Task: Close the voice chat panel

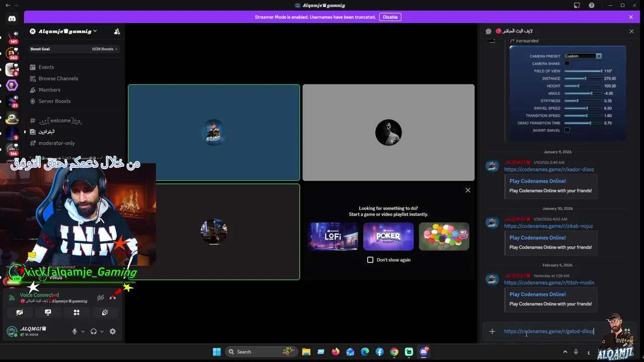Action: click(631, 31)
